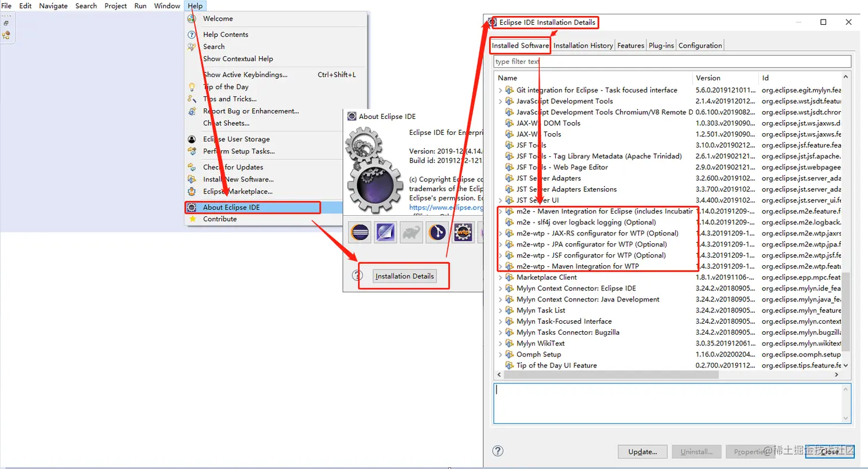Viewport: 868px width, 469px height.
Task: Click the feature icon of Oomph Setup
Action: (x=509, y=354)
